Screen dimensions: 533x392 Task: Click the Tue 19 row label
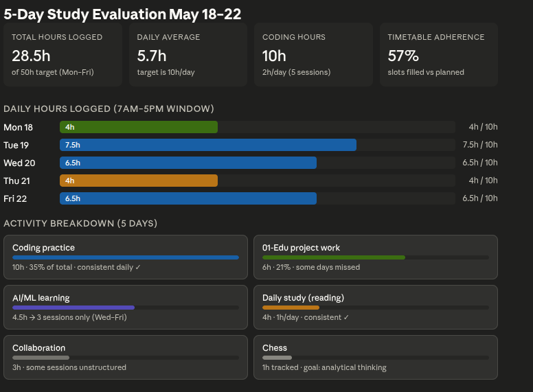pos(16,146)
